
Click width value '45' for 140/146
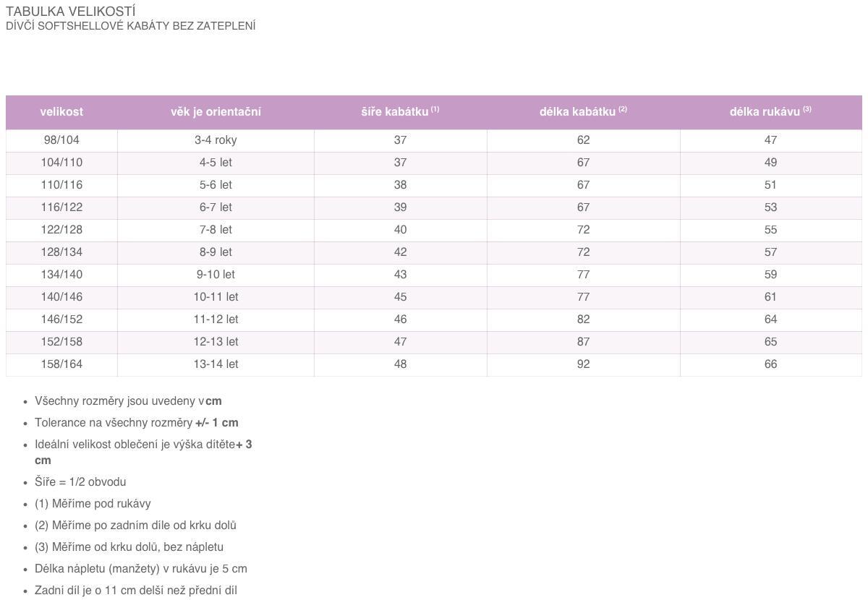pos(400,297)
